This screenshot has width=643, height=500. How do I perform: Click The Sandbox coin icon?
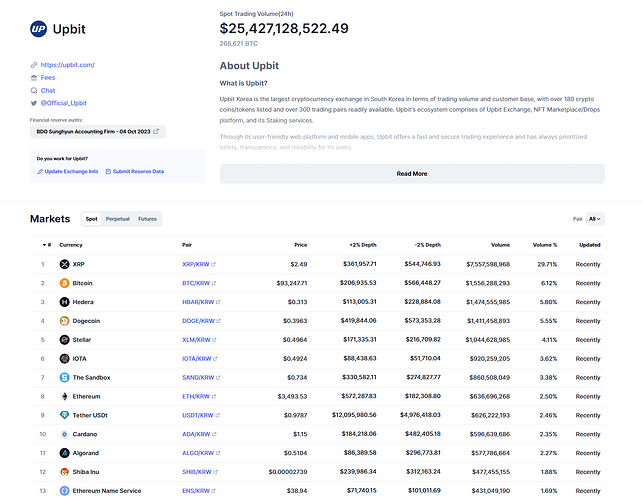[x=64, y=377]
